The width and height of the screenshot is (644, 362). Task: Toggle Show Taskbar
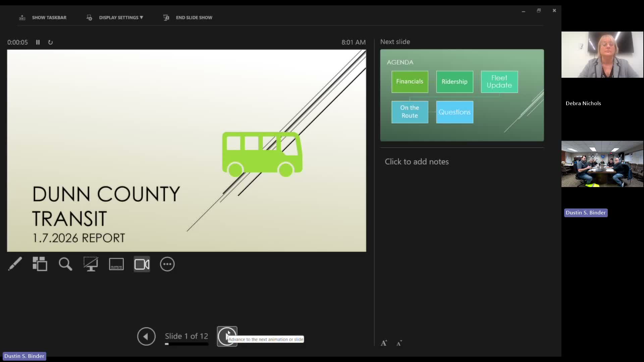43,17
